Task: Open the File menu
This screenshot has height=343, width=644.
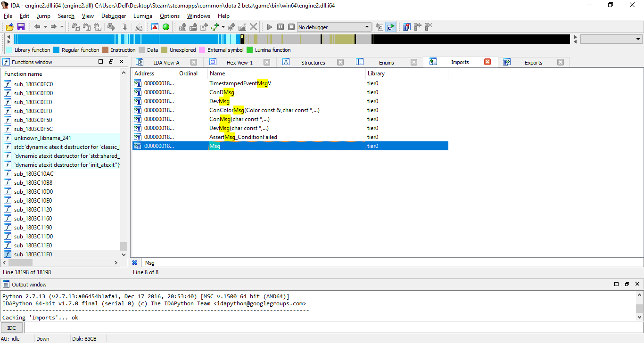Action: point(8,16)
